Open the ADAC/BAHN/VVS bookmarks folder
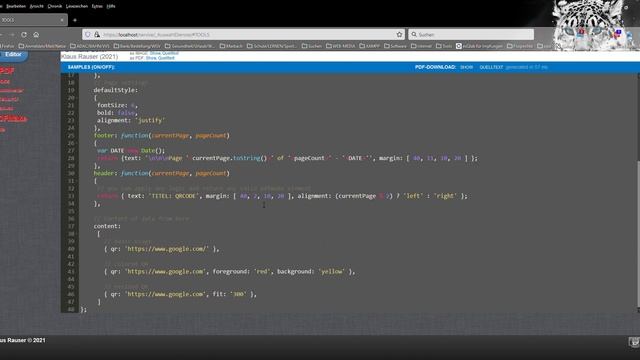Screen dimensions: 640x360 [90, 46]
